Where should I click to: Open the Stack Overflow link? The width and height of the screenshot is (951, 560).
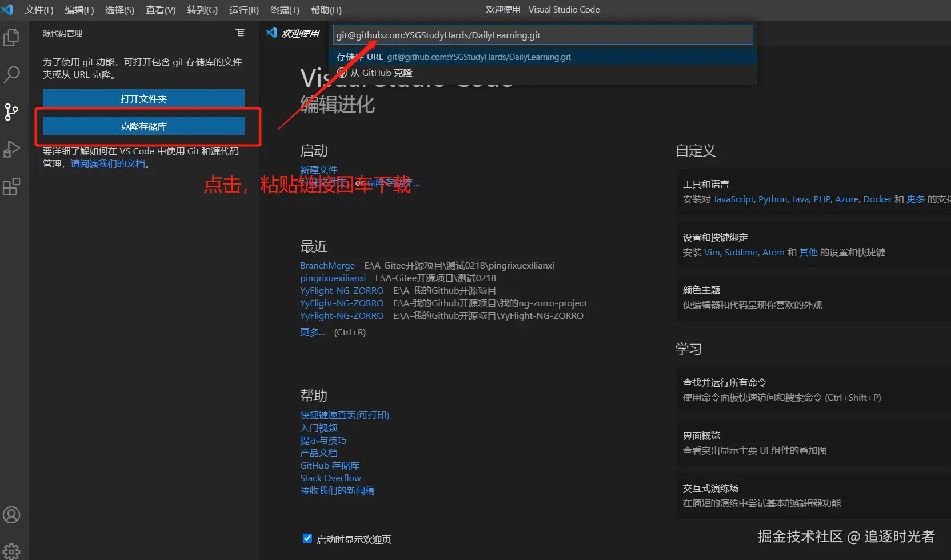coord(330,478)
